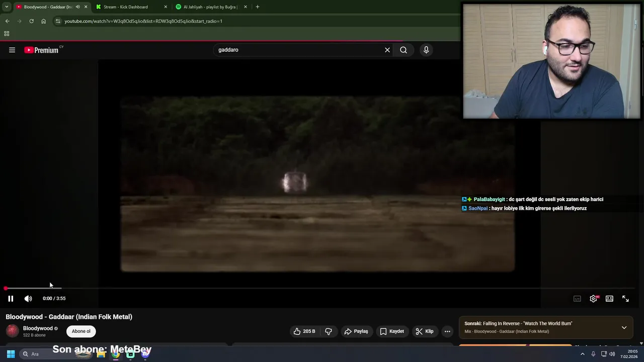Click SaoNpai chat username
Screen dimensions: 644x362
click(x=478, y=208)
